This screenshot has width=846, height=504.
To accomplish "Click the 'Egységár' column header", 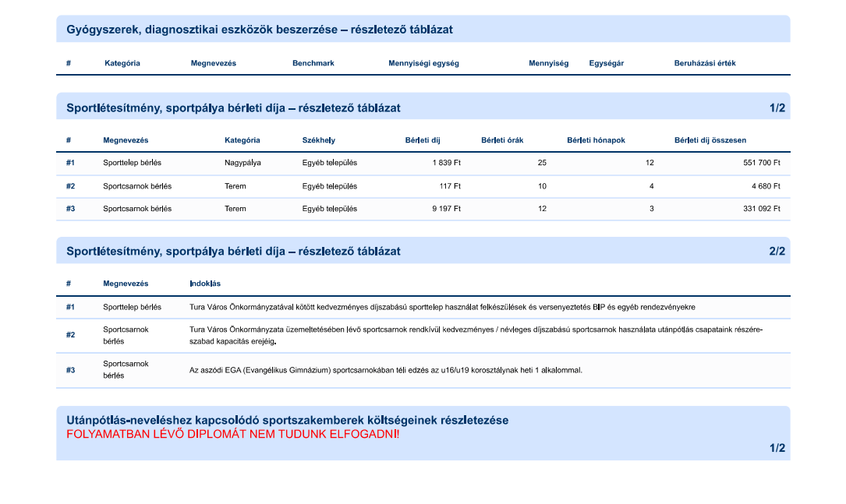I will [x=606, y=63].
